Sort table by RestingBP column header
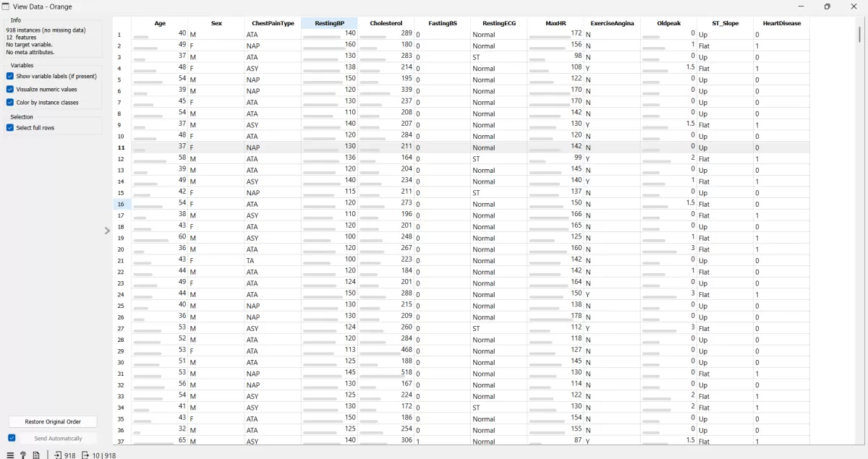Screen dimensions: 868x459 tap(329, 23)
